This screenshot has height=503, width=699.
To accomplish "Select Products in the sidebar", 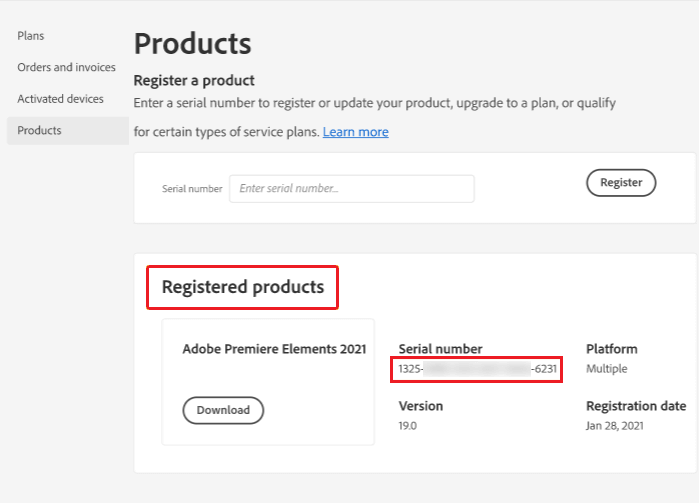I will click(39, 130).
